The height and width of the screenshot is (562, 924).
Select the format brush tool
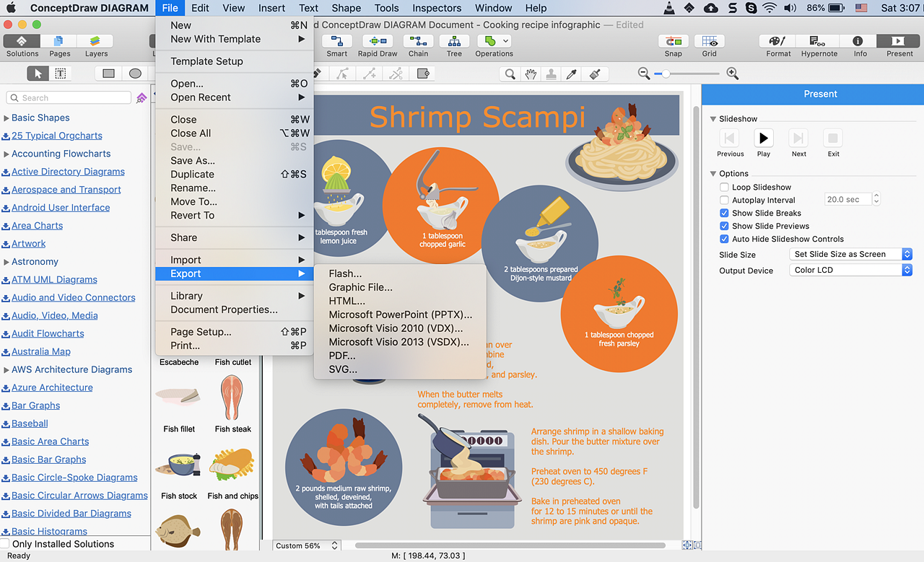(x=594, y=74)
